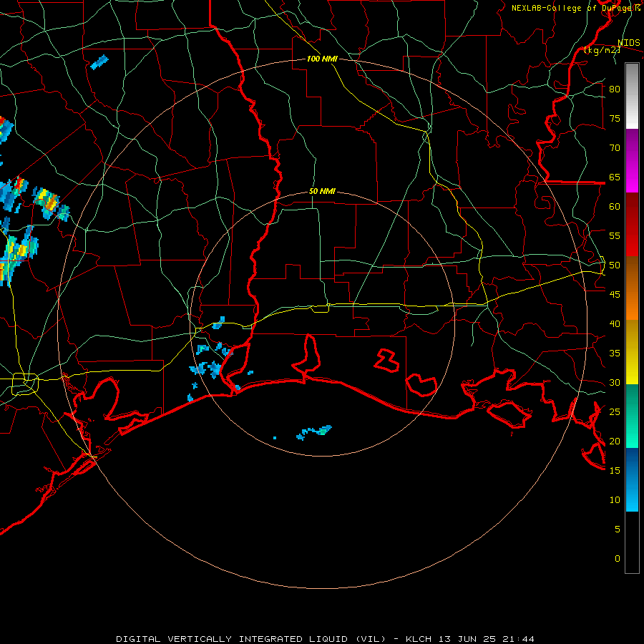The image size is (644, 644).
Task: Click the orange segment of the VIL color bar
Action: 632,288
